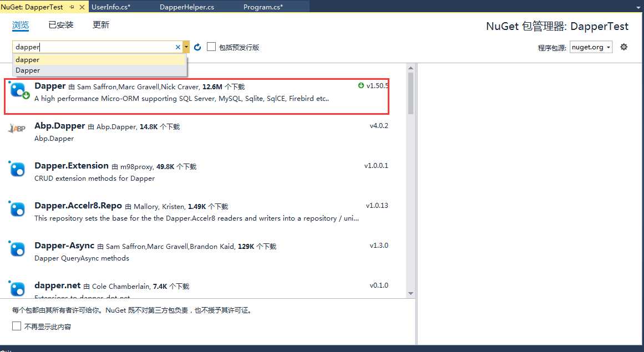Click the Abp.Dapper ABP logo icon
Screen dimensions: 644x352
[x=17, y=129]
